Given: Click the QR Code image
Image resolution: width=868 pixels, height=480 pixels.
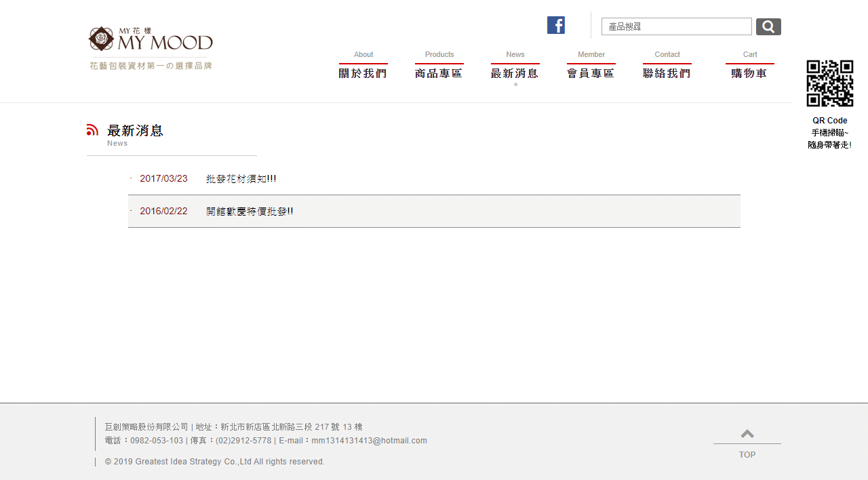Looking at the screenshot, I should coord(830,83).
